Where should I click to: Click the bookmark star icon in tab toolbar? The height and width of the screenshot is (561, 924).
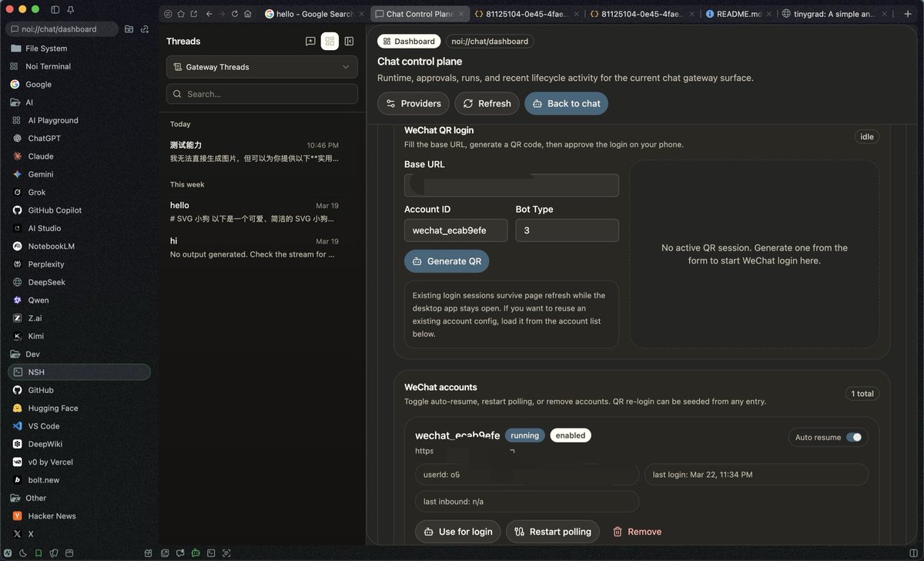(181, 14)
